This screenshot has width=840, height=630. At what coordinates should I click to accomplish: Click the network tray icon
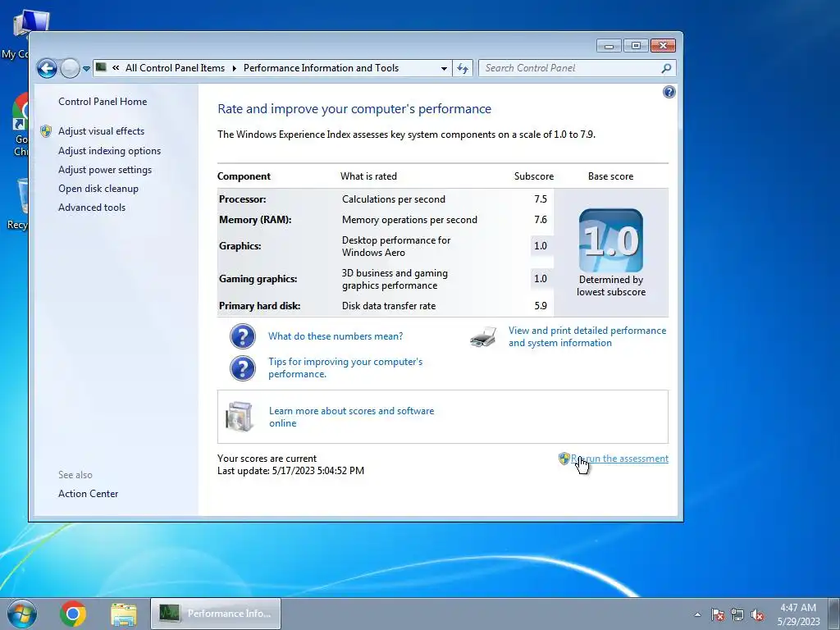pos(737,614)
